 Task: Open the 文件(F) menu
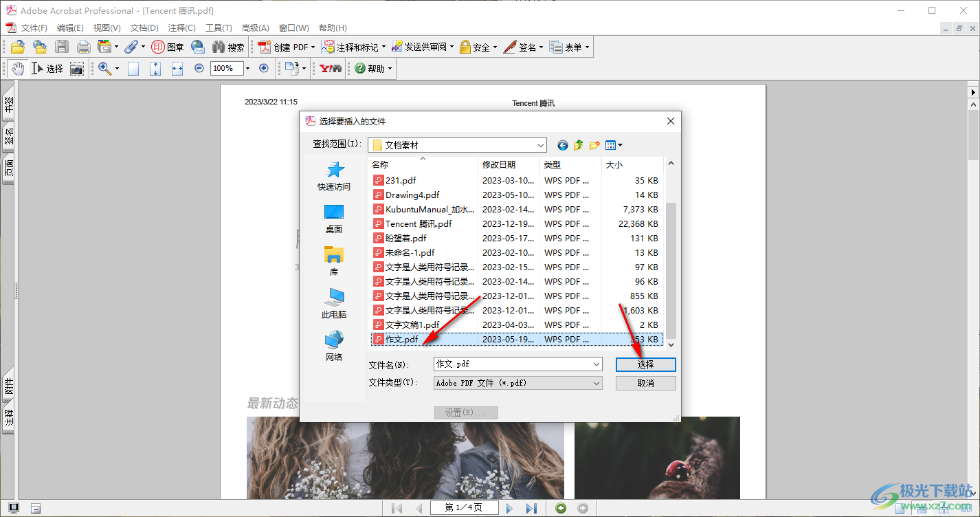click(34, 27)
